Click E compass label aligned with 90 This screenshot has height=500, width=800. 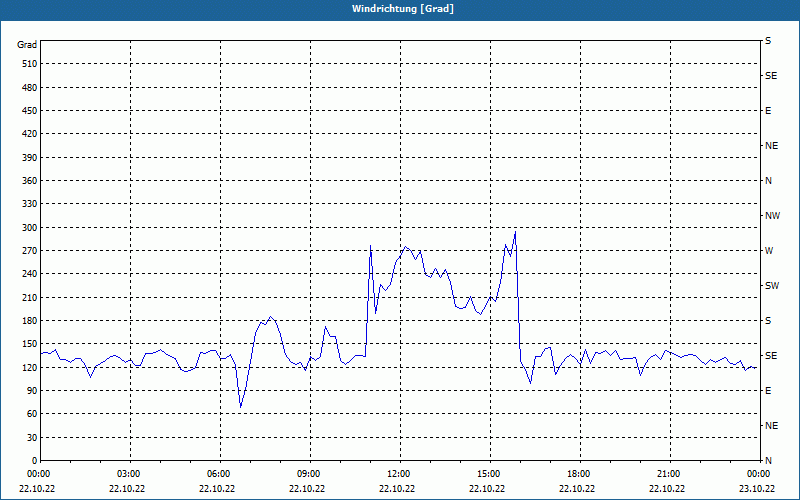coord(768,391)
